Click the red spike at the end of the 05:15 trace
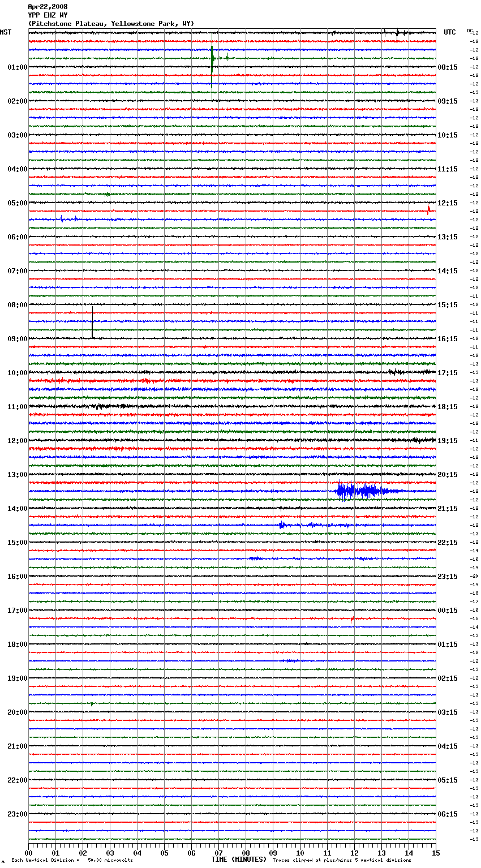The height and width of the screenshot is (868, 481). 429,209
